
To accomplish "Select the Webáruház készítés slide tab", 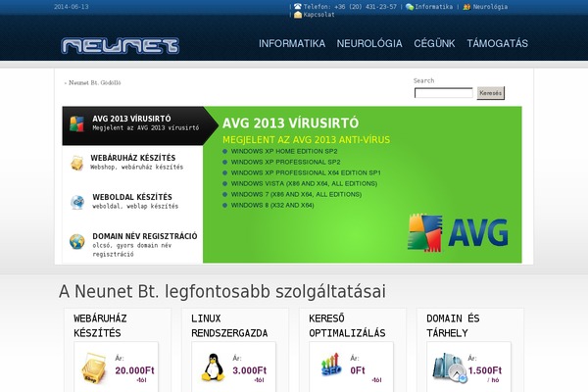I will point(132,165).
